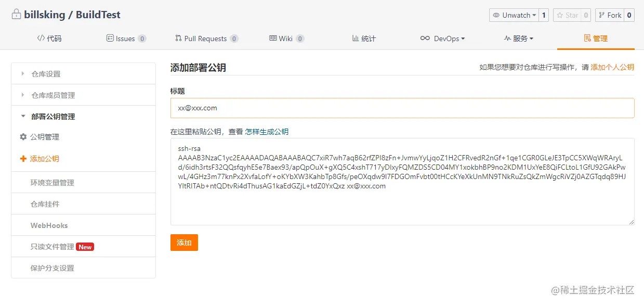Screen dimensions: 644x305
Task: Open 仓库挂件 in the sidebar
Action: [x=83, y=204]
